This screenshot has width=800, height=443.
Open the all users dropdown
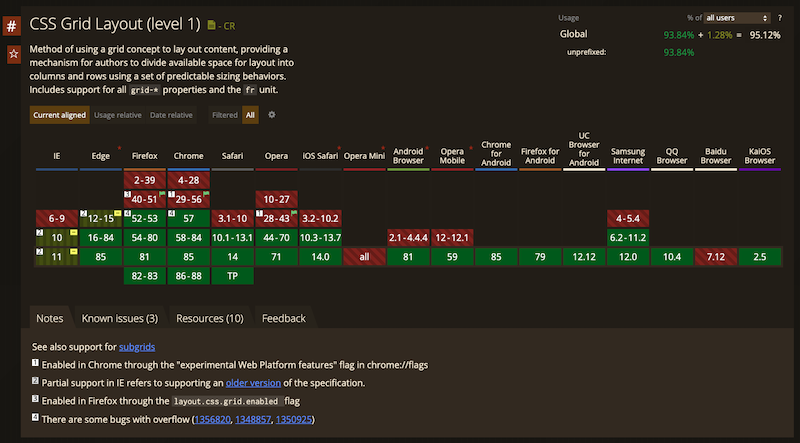[x=737, y=18]
